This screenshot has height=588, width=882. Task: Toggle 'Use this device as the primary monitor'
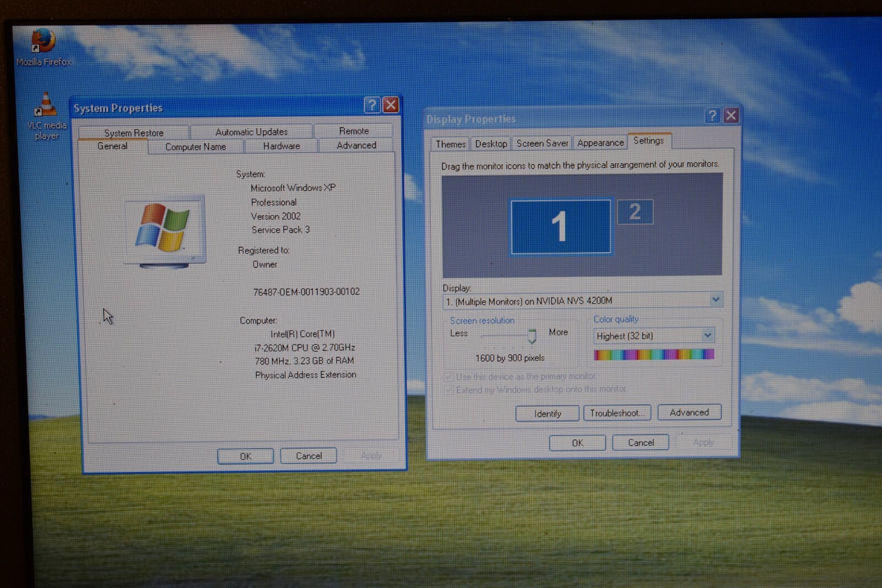click(449, 377)
